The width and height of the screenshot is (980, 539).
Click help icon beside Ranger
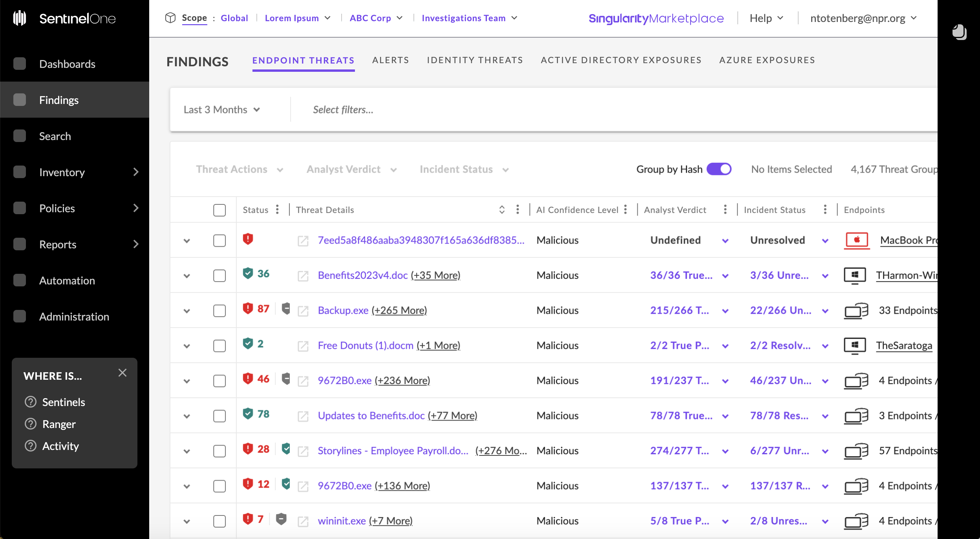(x=31, y=424)
